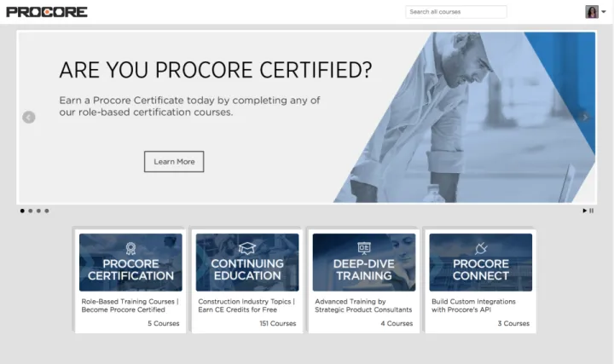Select the second carousel dot indicator
The width and height of the screenshot is (614, 364).
point(31,211)
